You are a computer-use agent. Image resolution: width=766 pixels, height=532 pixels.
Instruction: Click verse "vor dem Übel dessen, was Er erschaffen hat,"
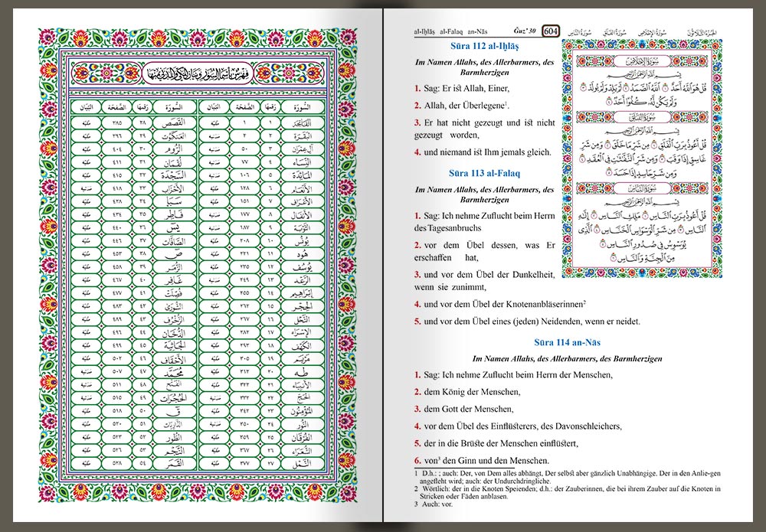pyautogui.click(x=485, y=251)
